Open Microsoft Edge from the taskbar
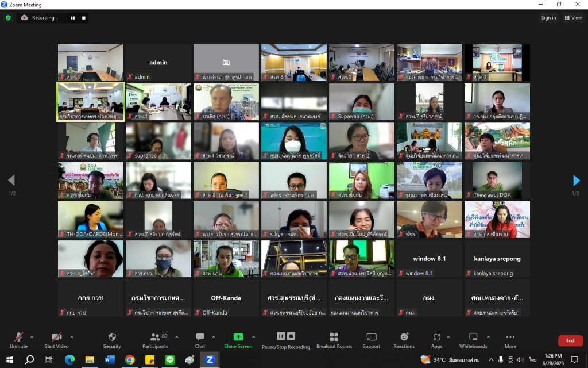 pyautogui.click(x=69, y=360)
